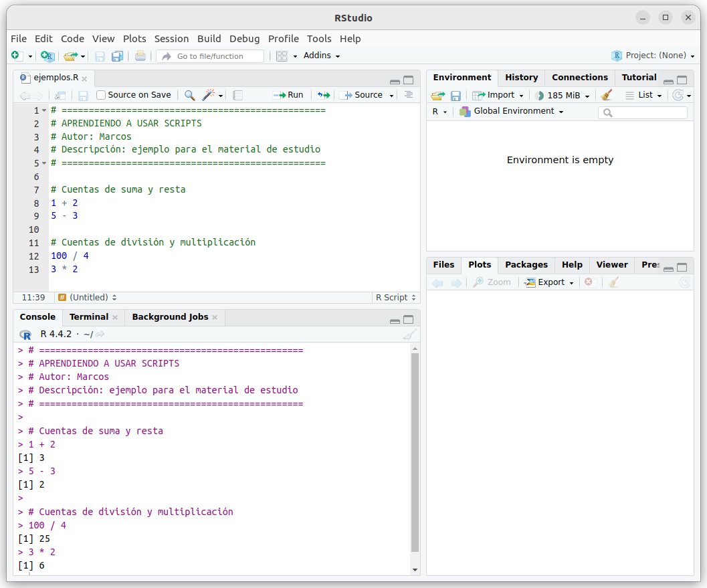The width and height of the screenshot is (707, 588).
Task: Open the recent files dropdown arrow
Action: pyautogui.click(x=83, y=56)
